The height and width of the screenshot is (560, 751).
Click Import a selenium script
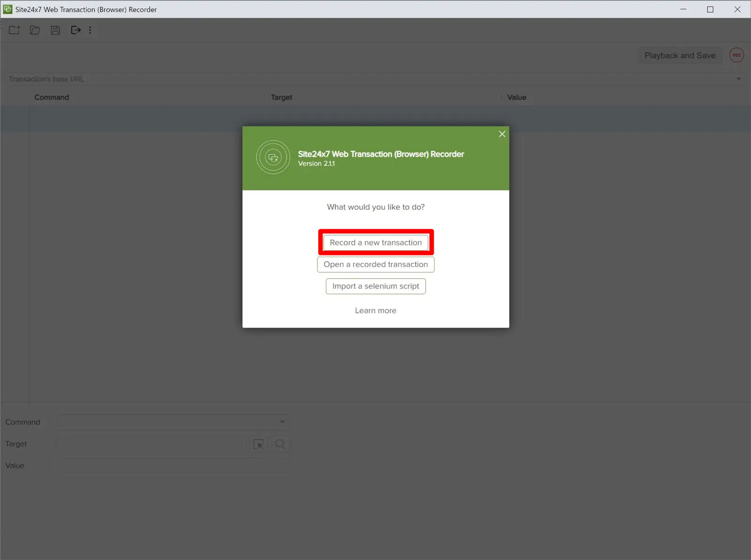(x=375, y=286)
